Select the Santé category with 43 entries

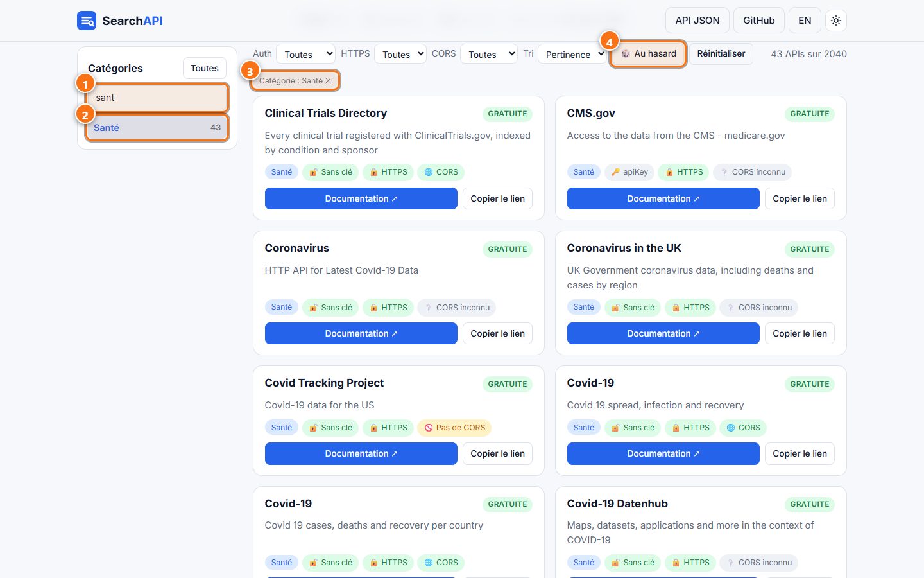[x=157, y=128]
